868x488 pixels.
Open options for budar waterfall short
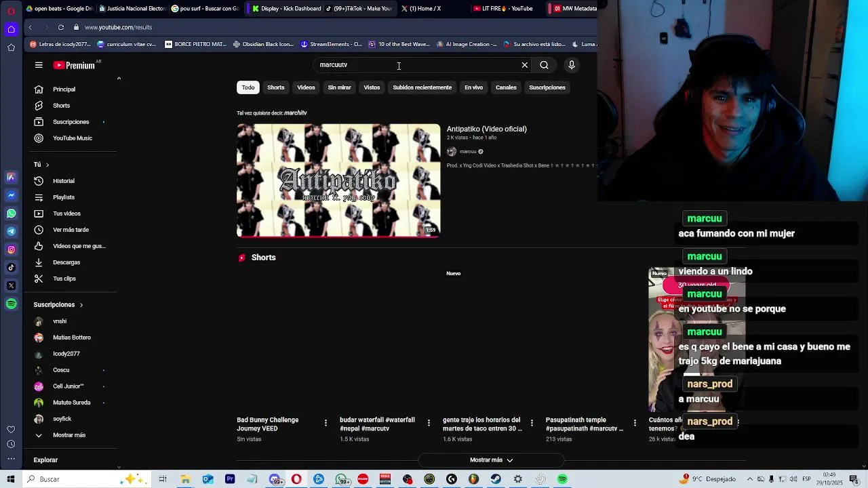click(x=429, y=423)
